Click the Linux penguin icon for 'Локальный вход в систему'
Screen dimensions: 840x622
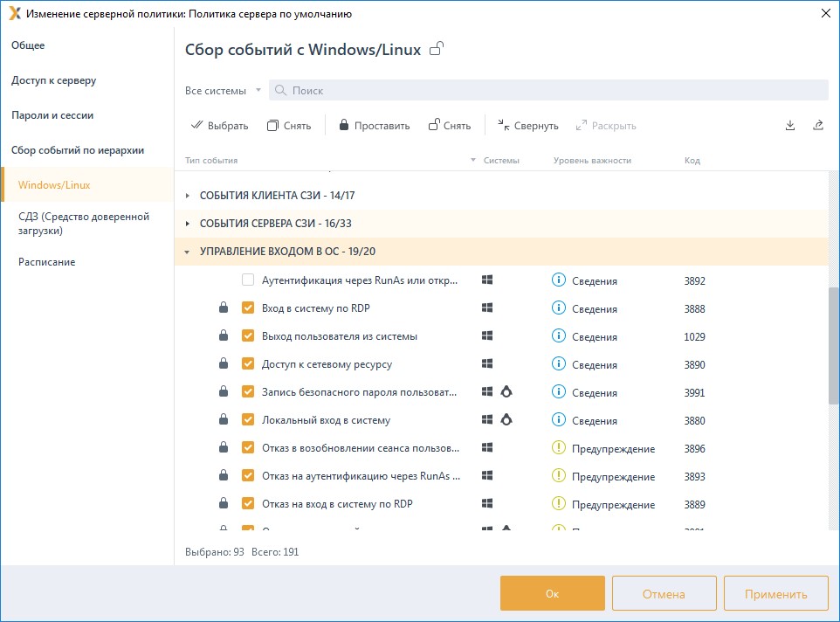coord(506,420)
